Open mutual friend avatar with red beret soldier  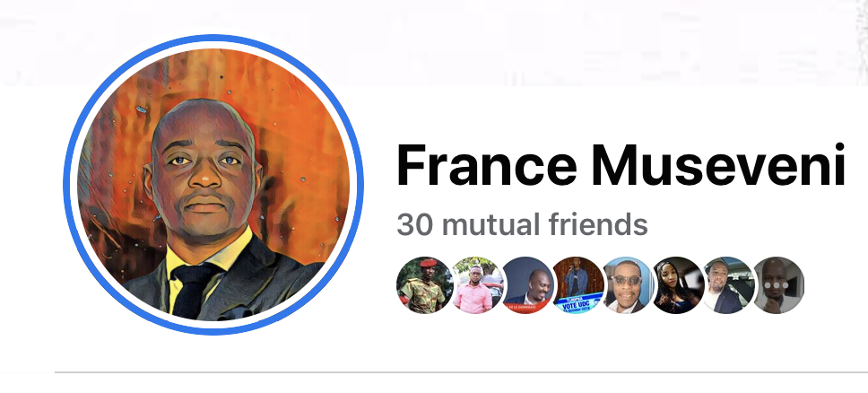tap(425, 285)
